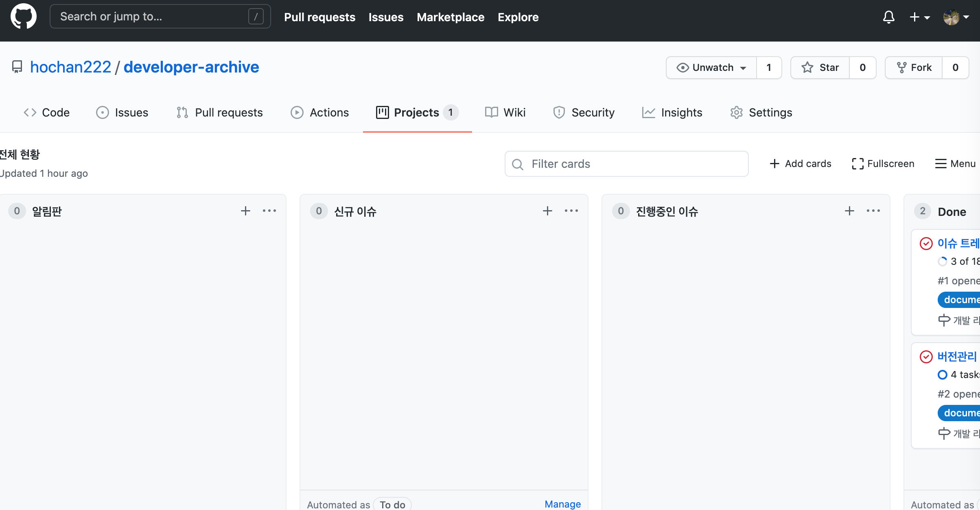Open 진행중인 이슈 column options menu

click(873, 211)
